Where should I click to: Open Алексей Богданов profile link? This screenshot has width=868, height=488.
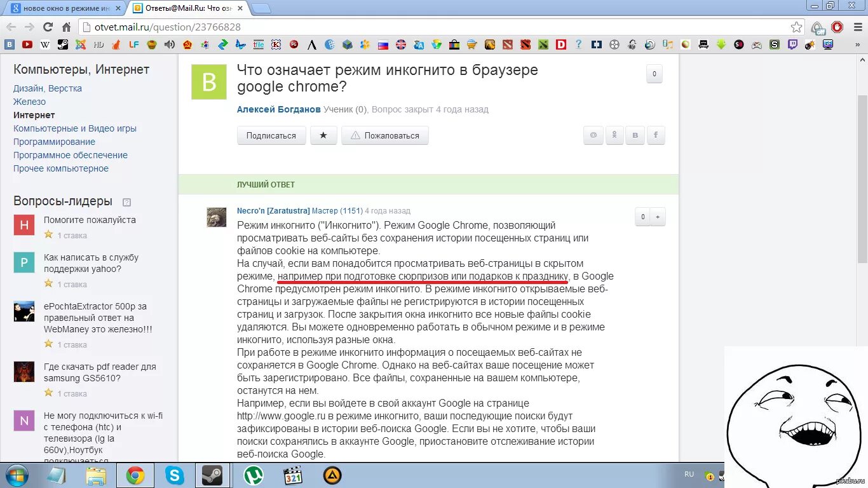coord(279,109)
